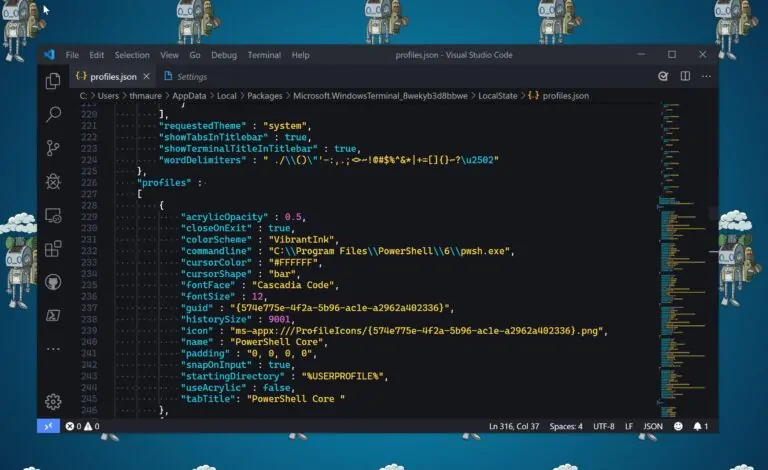Click the "#FFFFFF" cursorColor value
The image size is (768, 470).
pos(293,262)
